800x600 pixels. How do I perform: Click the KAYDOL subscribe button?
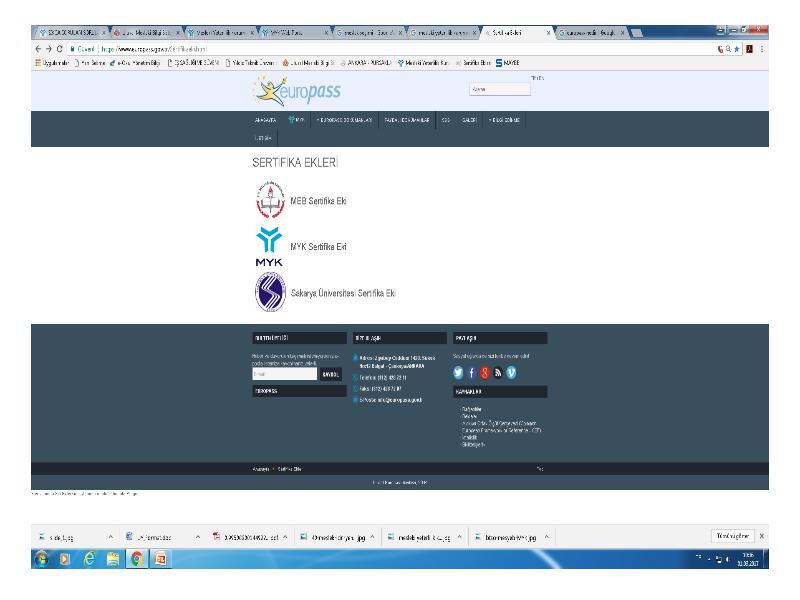(331, 374)
